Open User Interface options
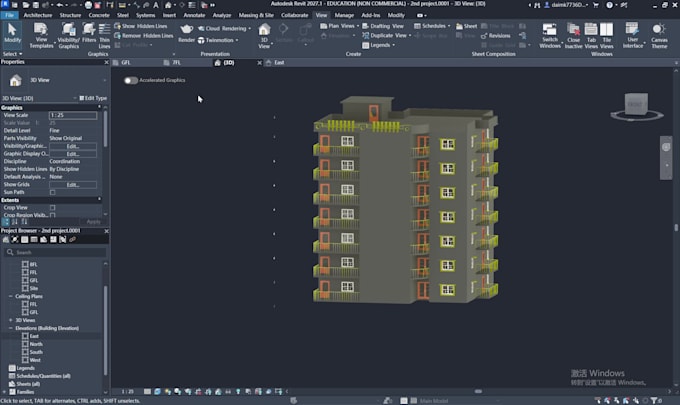680x405 pixels. pyautogui.click(x=633, y=36)
